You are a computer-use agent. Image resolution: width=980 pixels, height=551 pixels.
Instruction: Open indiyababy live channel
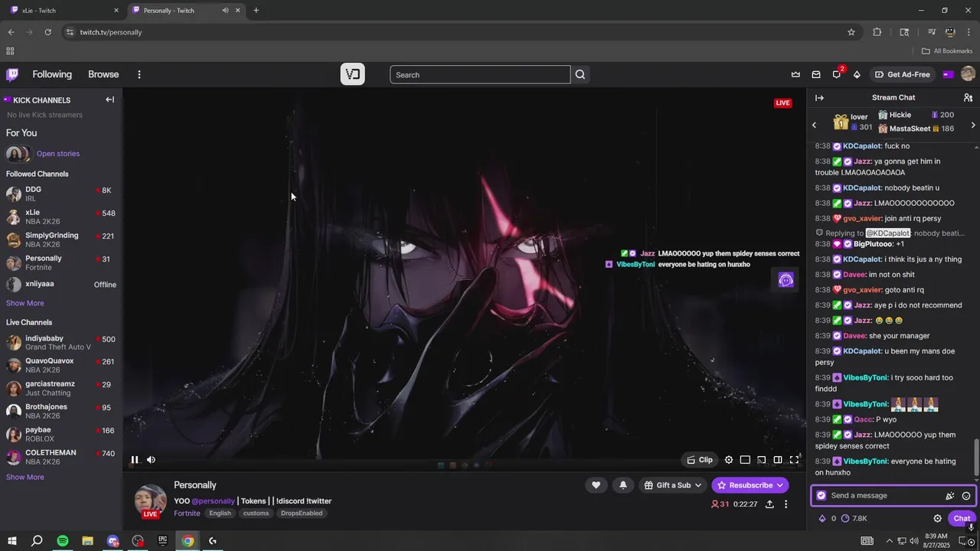pyautogui.click(x=61, y=342)
